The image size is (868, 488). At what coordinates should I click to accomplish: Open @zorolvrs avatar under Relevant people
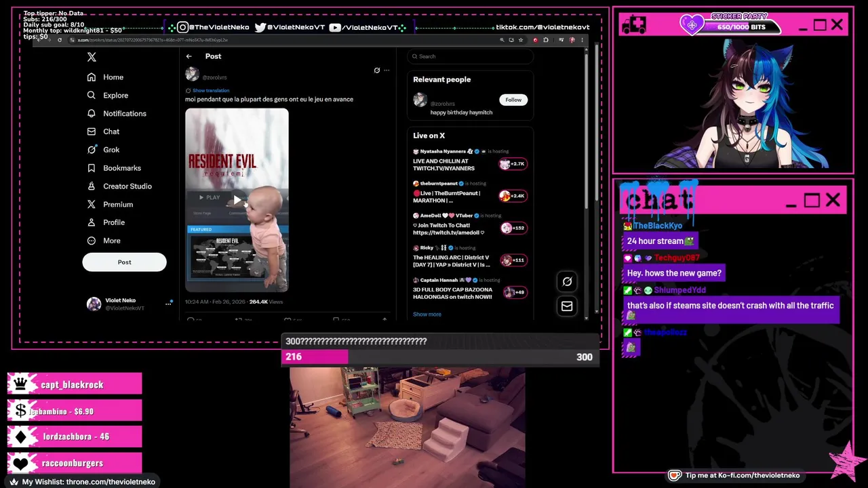pyautogui.click(x=420, y=100)
